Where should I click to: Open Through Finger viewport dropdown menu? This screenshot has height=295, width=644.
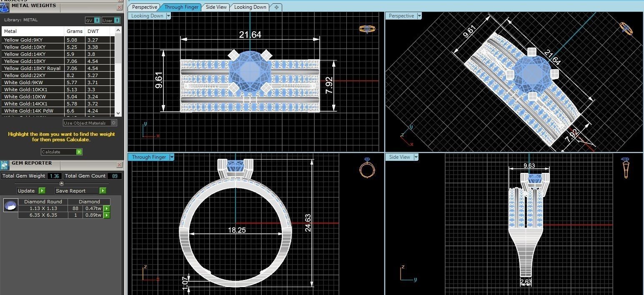pos(172,157)
